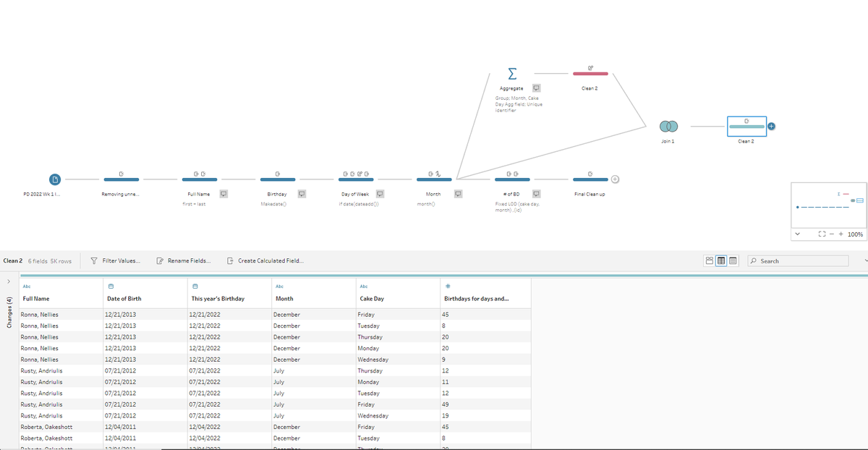868x450 pixels.
Task: Select the Clean 2 step at top right
Action: [x=591, y=73]
